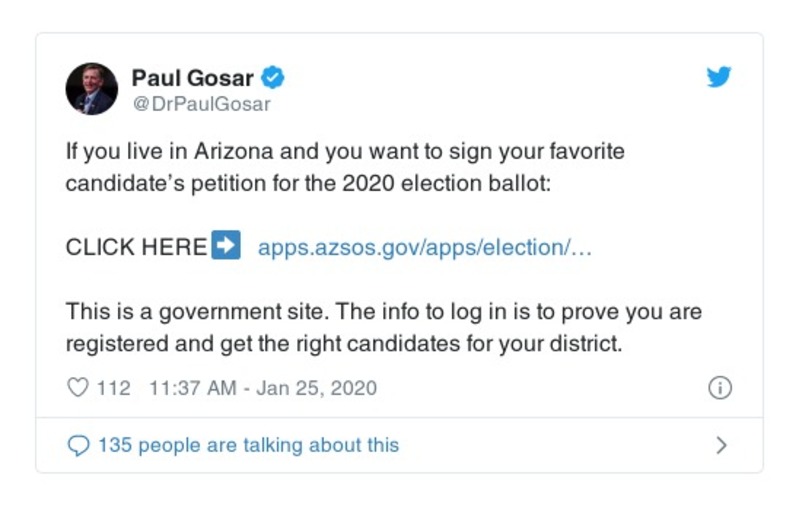Viewport: 799px width, 513px height.
Task: Open "135 people are talking about this"
Action: (x=248, y=445)
